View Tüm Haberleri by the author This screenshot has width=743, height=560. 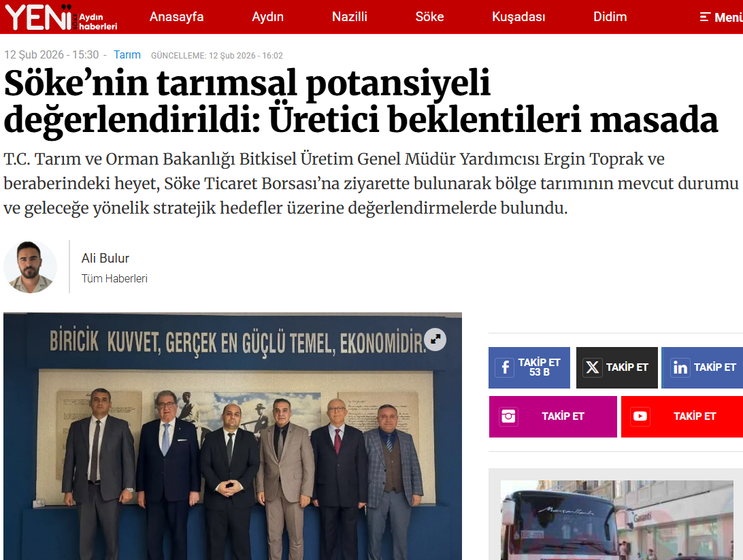click(114, 278)
